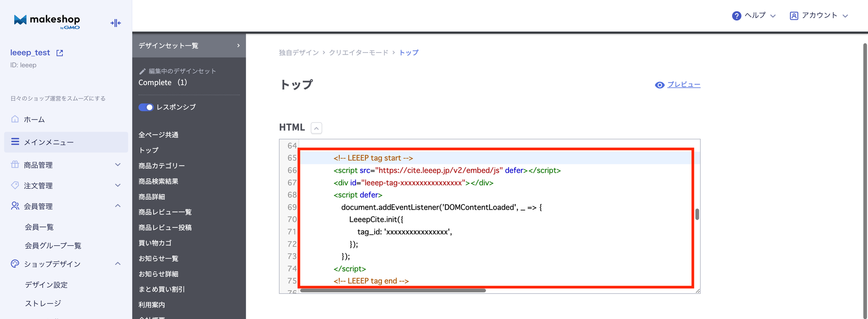This screenshot has height=319, width=868.
Task: Select お知らせ一覧 page
Action: click(158, 259)
